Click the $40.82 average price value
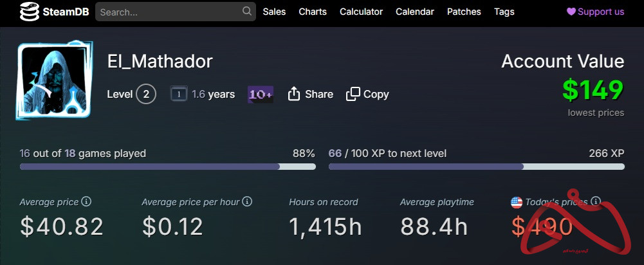The width and height of the screenshot is (644, 265). click(x=62, y=226)
